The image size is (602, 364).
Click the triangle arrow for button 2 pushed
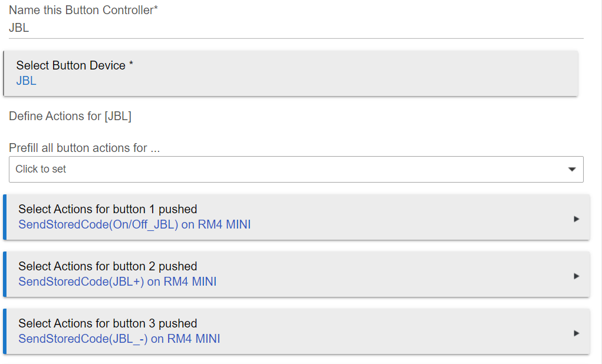[x=576, y=276]
